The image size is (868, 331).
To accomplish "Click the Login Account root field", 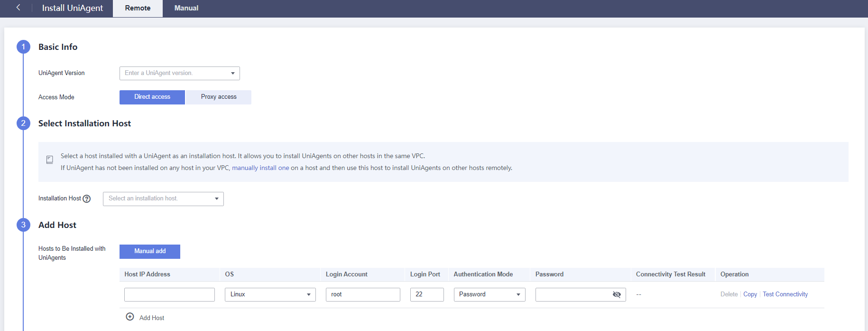I will coord(363,294).
